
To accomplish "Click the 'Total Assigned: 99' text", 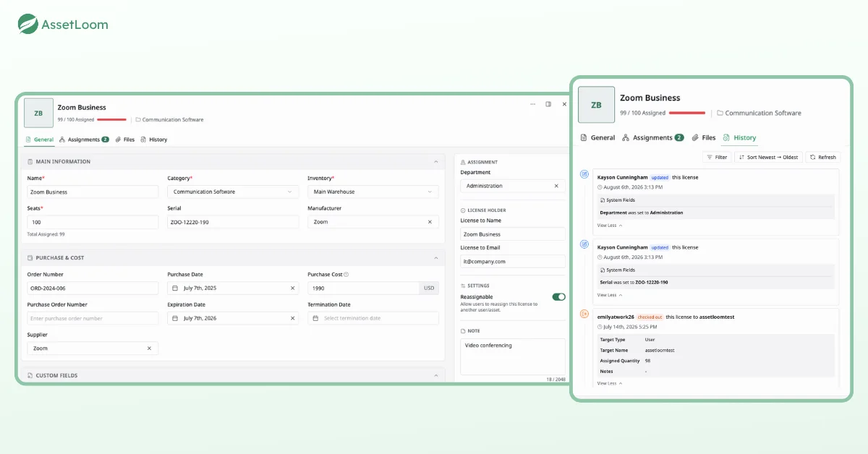I will pyautogui.click(x=46, y=234).
